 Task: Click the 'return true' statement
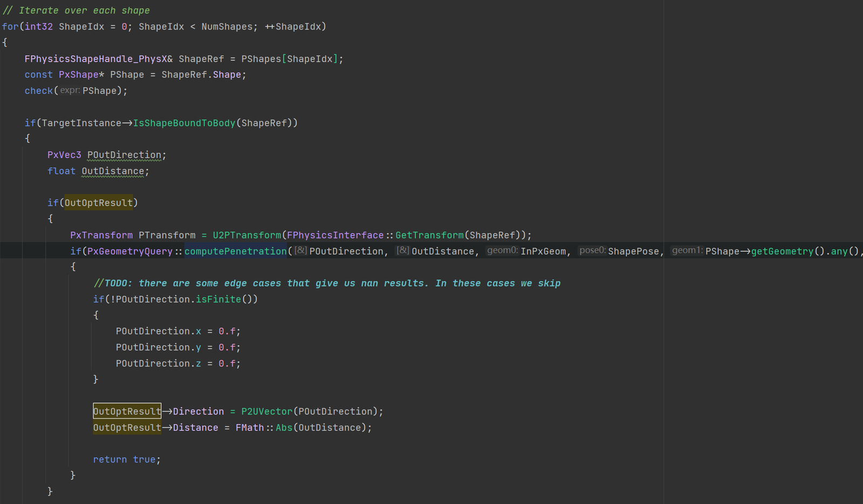point(126,459)
